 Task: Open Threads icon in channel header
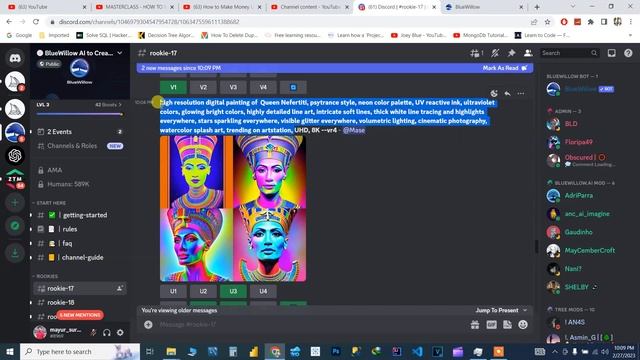click(476, 53)
